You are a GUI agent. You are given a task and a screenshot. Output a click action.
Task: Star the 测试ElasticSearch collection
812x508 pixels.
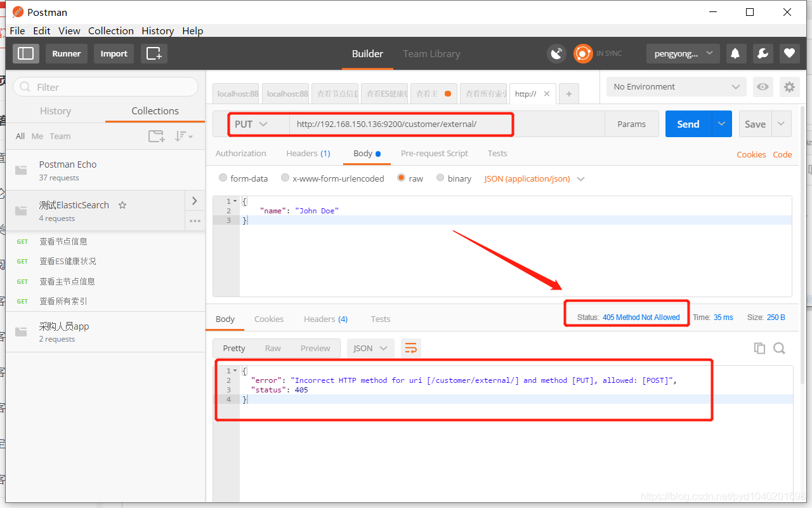pyautogui.click(x=122, y=205)
